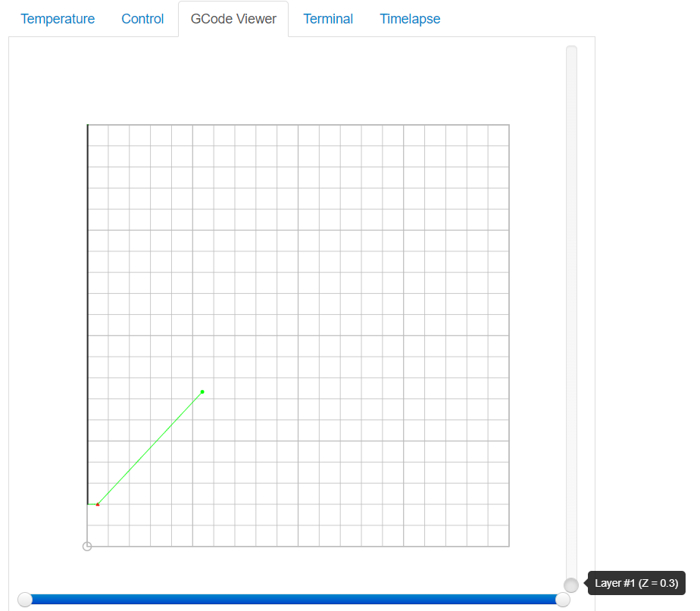Screen dimensions: 700x611
Task: Open the Timelapse tab
Action: tap(410, 18)
